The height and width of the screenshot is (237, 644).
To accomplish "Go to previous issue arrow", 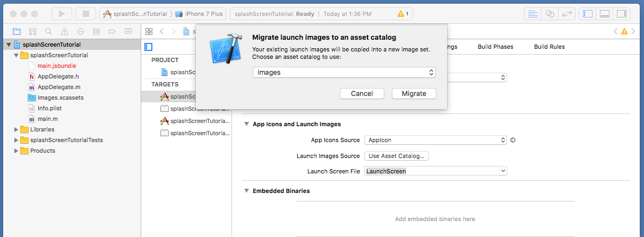I will pos(616,31).
